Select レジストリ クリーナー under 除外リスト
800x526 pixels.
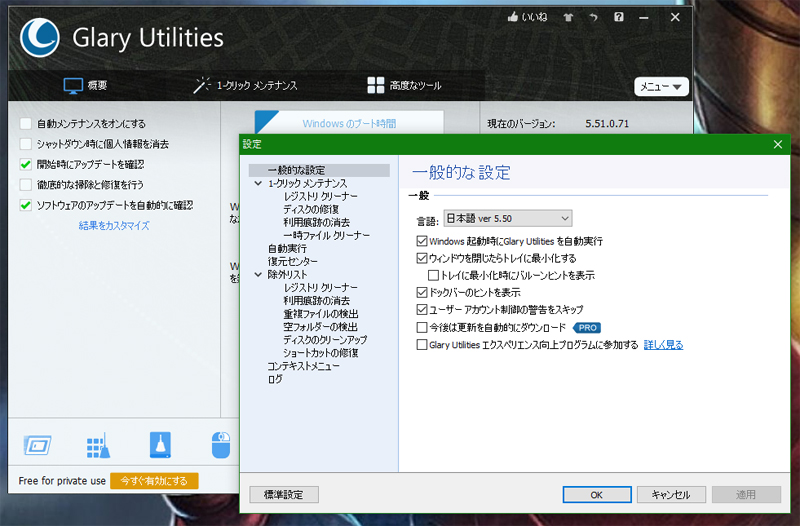tap(320, 288)
